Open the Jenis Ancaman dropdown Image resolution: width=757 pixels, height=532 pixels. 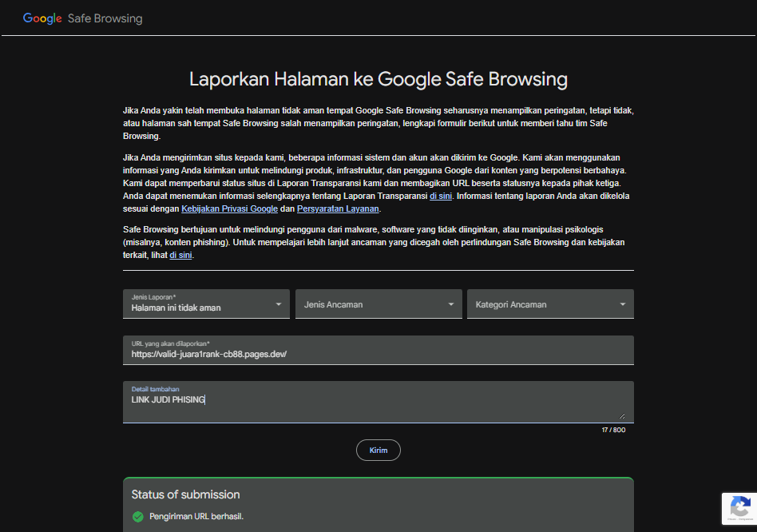point(378,304)
